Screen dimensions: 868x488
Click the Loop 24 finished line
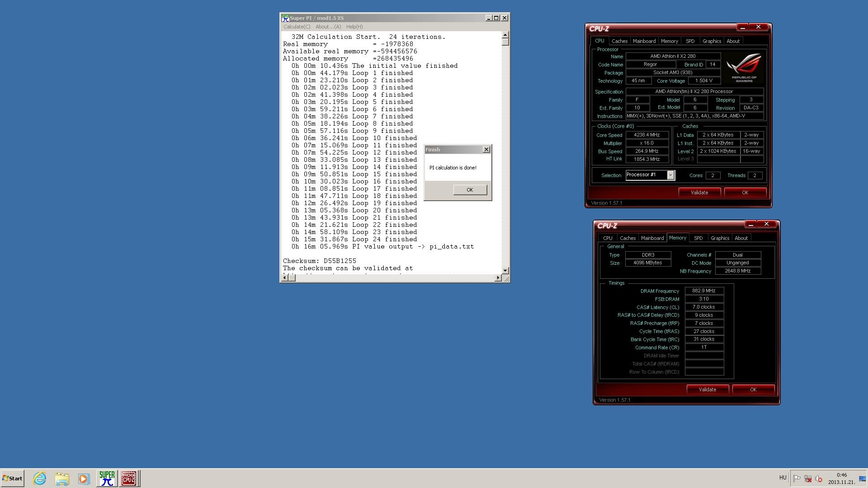click(x=354, y=239)
